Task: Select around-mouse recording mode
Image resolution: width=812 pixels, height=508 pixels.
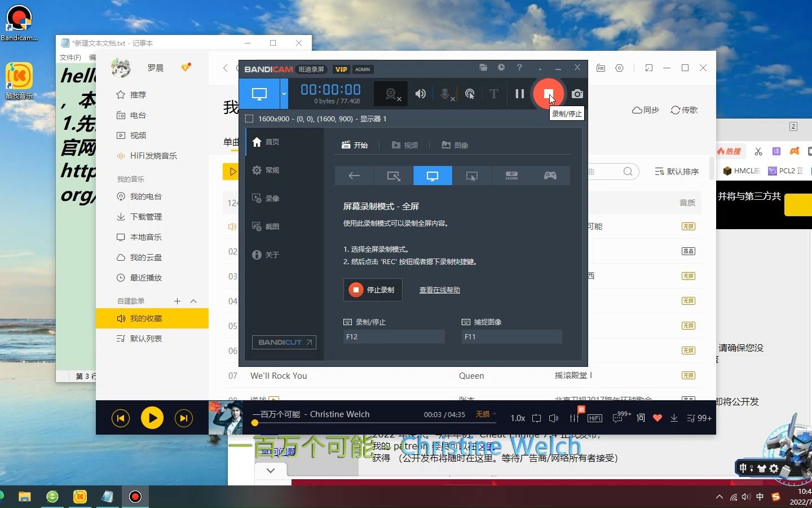Action: coord(472,176)
